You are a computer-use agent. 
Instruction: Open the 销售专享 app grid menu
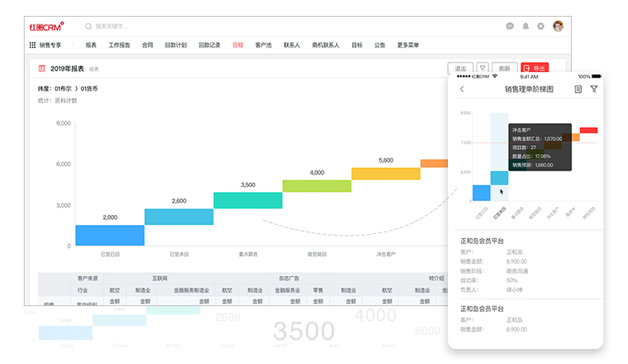(x=33, y=45)
